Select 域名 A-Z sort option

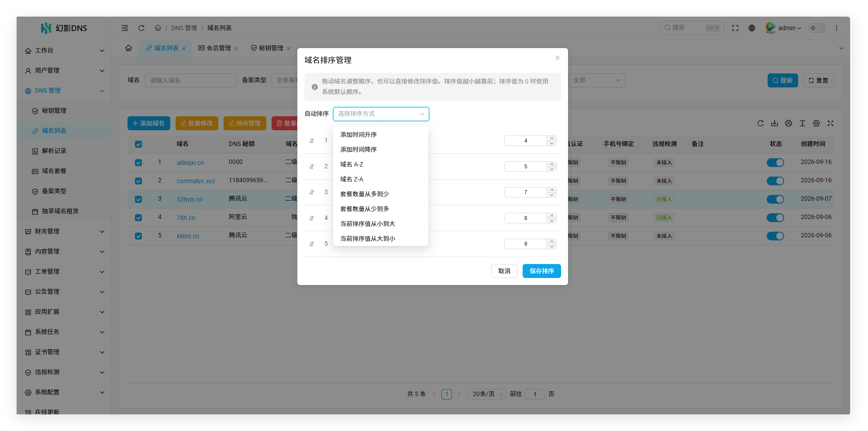[x=380, y=164]
